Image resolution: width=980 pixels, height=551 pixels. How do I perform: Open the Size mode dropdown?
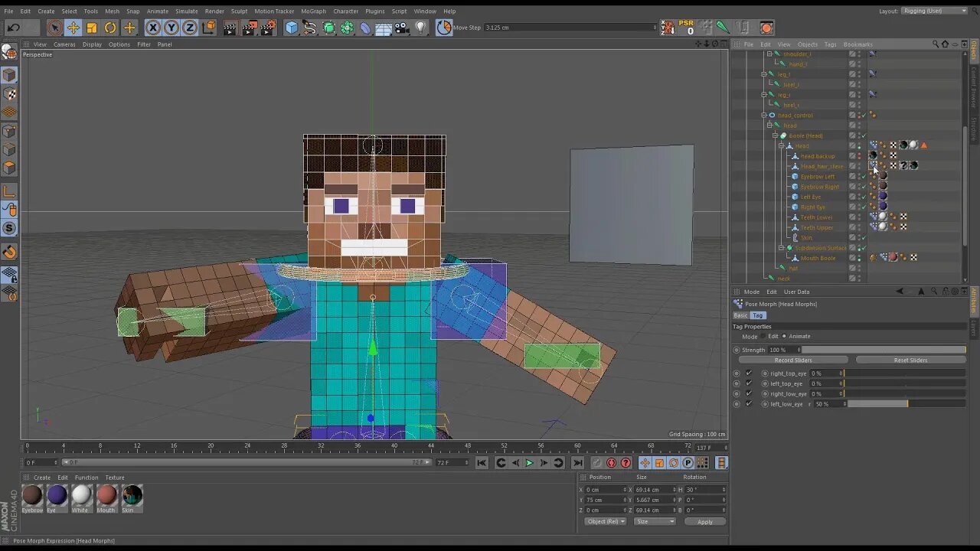655,522
